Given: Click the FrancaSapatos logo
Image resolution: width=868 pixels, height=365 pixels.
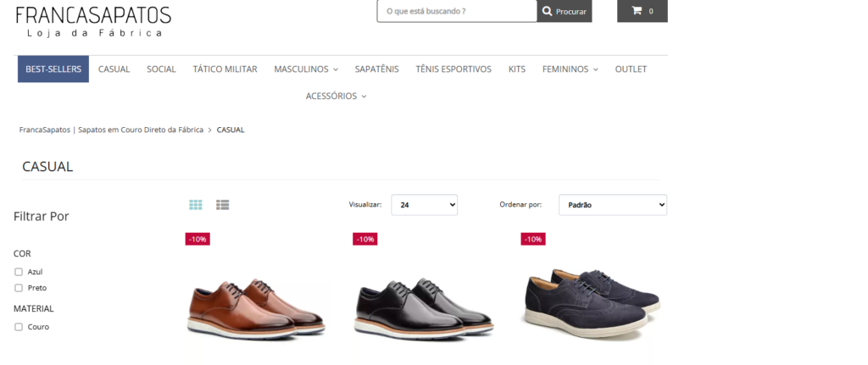Looking at the screenshot, I should point(93,21).
